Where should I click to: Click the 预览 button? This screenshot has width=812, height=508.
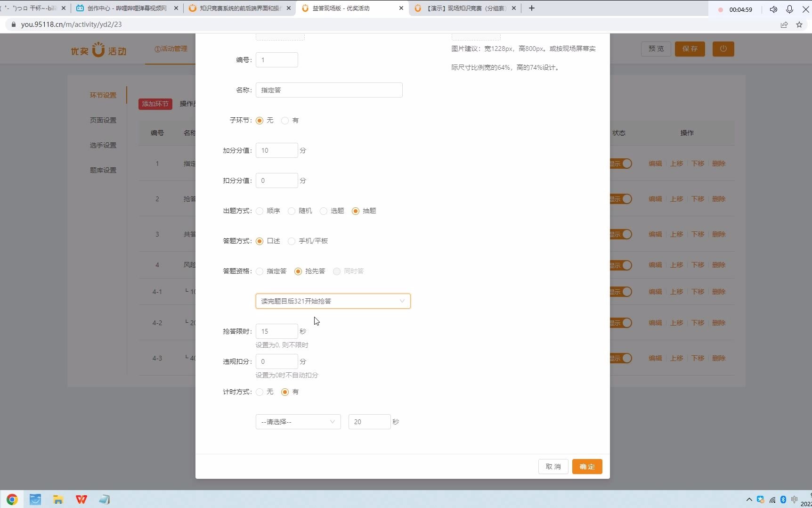656,49
